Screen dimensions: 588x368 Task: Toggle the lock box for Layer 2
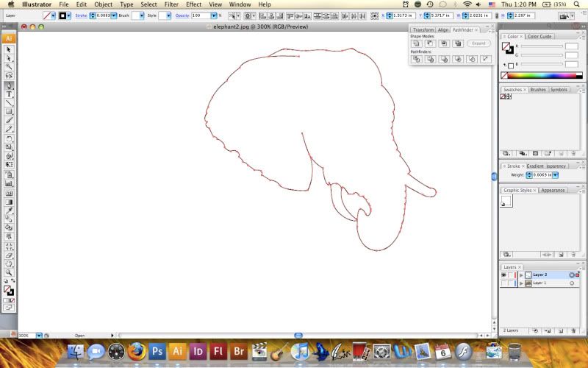pyautogui.click(x=511, y=275)
